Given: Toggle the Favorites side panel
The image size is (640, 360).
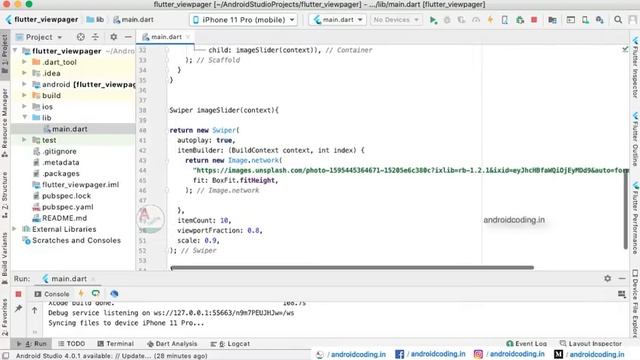Looking at the screenshot, I should [x=4, y=317].
